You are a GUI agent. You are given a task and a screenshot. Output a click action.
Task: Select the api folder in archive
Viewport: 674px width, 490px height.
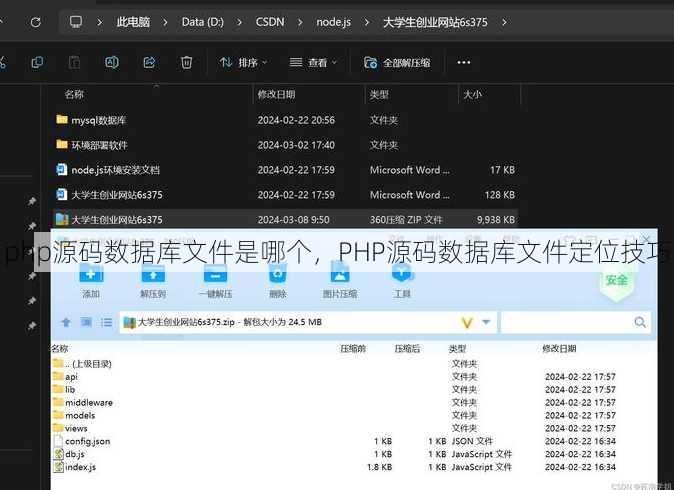coord(354,377)
